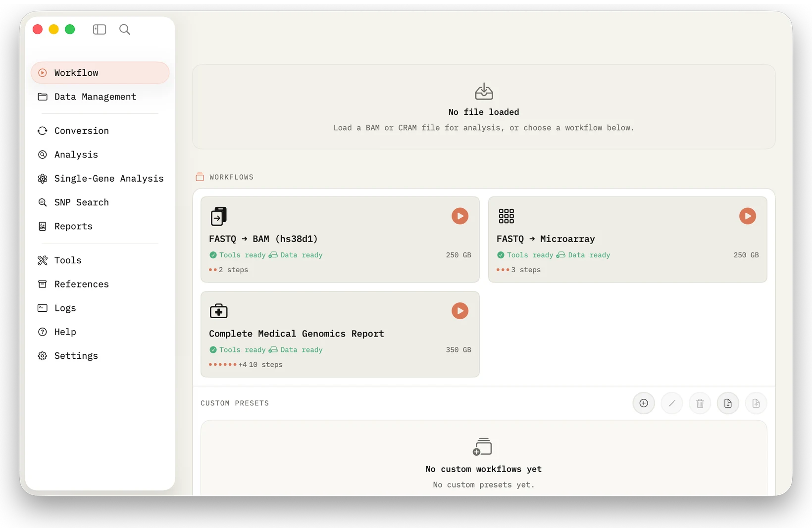Click the inbox tray icon above No file loaded
The height and width of the screenshot is (532, 812).
[x=484, y=92]
